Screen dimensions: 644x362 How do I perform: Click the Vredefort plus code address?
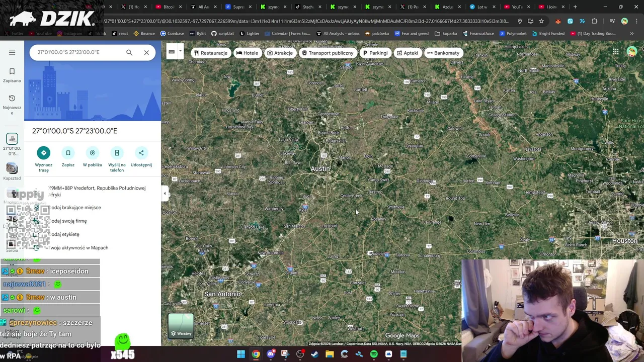click(97, 191)
